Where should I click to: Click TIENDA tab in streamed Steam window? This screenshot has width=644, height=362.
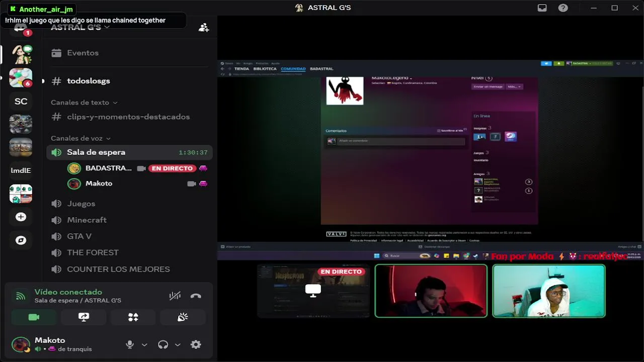click(242, 69)
